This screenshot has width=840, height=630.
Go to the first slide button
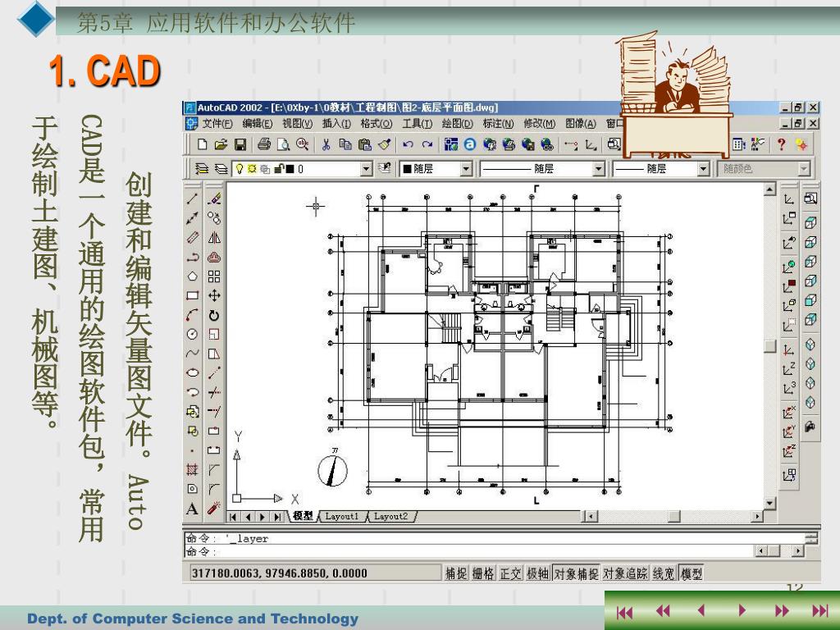[623, 612]
